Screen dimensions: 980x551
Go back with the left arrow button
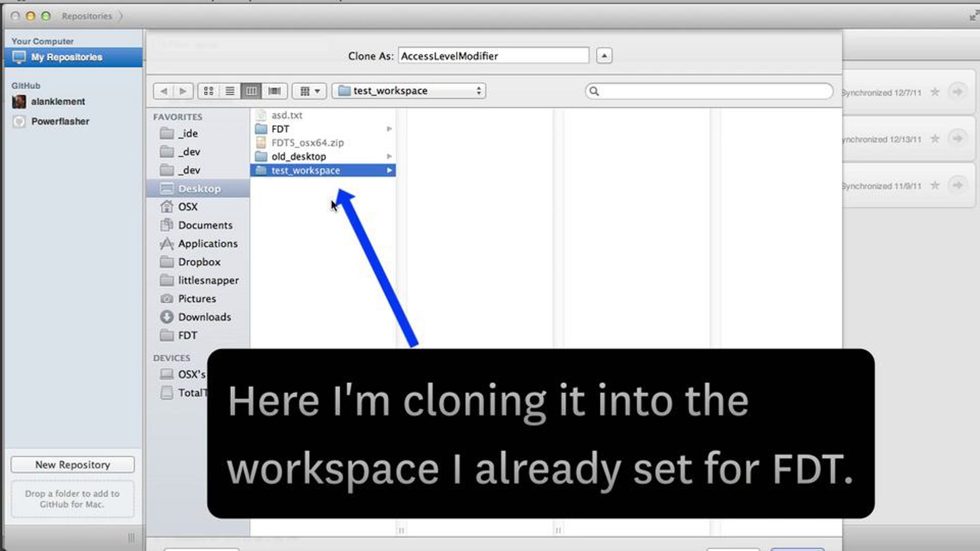[164, 91]
